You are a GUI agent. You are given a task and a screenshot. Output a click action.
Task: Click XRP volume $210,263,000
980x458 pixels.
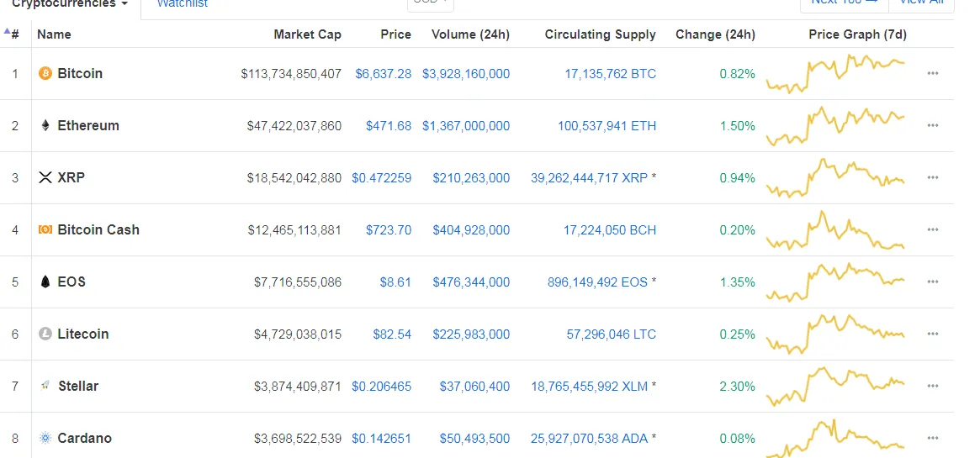[x=471, y=178]
